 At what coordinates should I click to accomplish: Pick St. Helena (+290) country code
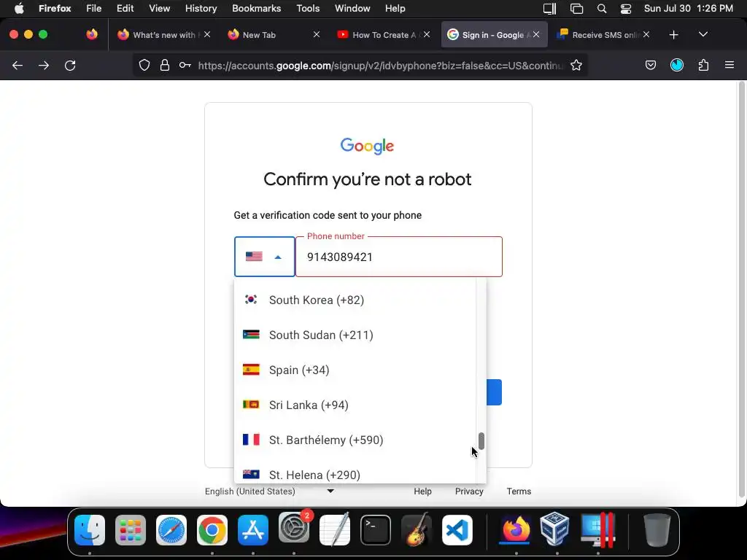click(x=355, y=474)
